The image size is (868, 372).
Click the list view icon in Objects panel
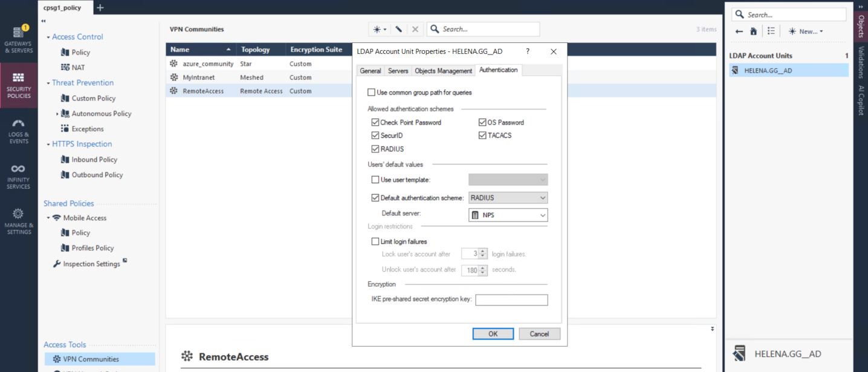click(x=771, y=31)
